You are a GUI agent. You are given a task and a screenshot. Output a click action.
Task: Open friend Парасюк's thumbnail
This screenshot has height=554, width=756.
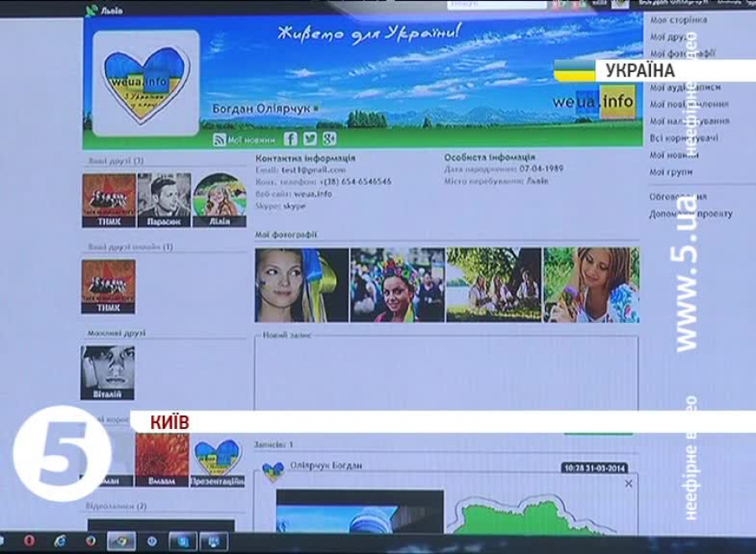pyautogui.click(x=164, y=200)
